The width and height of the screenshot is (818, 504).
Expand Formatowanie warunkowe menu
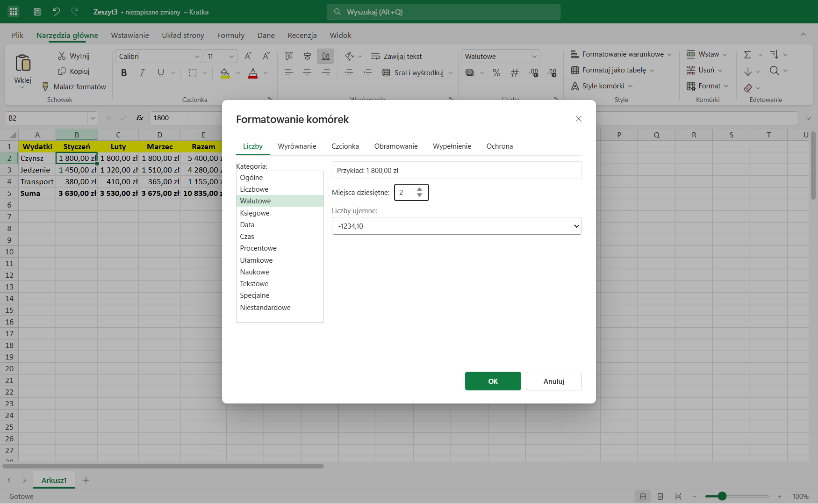tap(621, 54)
